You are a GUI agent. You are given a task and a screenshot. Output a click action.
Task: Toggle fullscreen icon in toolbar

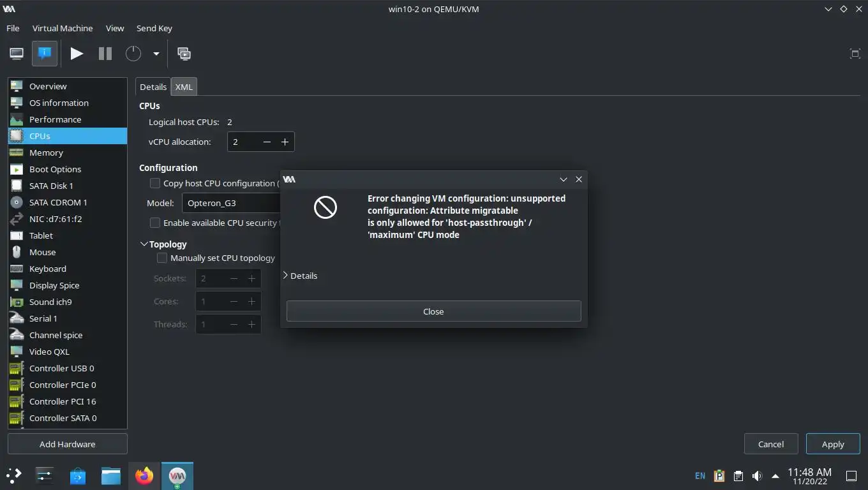pos(855,54)
